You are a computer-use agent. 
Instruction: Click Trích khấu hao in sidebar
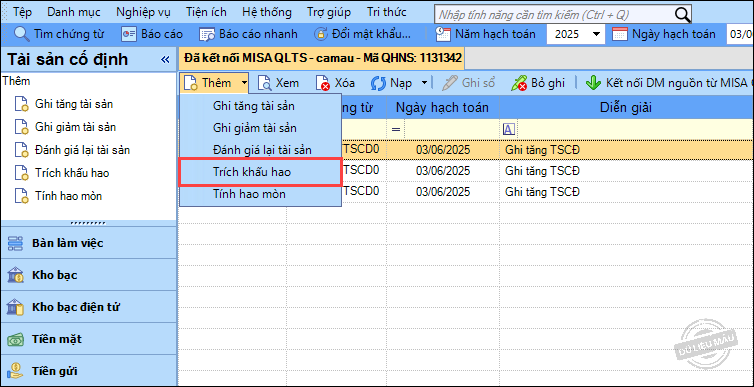pyautogui.click(x=72, y=173)
